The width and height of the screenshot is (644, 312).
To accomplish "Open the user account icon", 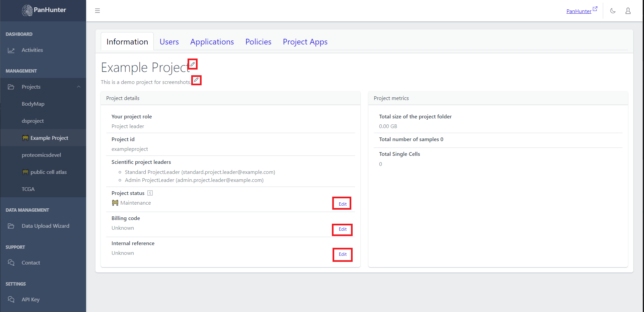I will pos(628,11).
